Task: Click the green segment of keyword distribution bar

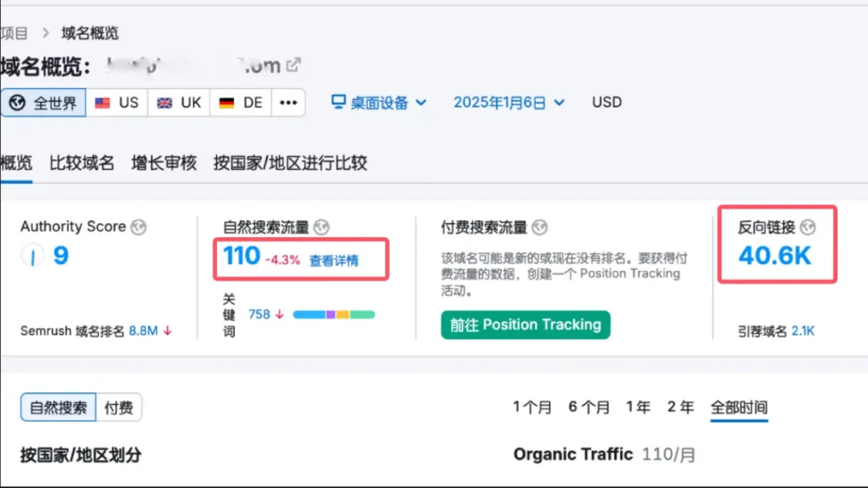Action: coord(362,314)
